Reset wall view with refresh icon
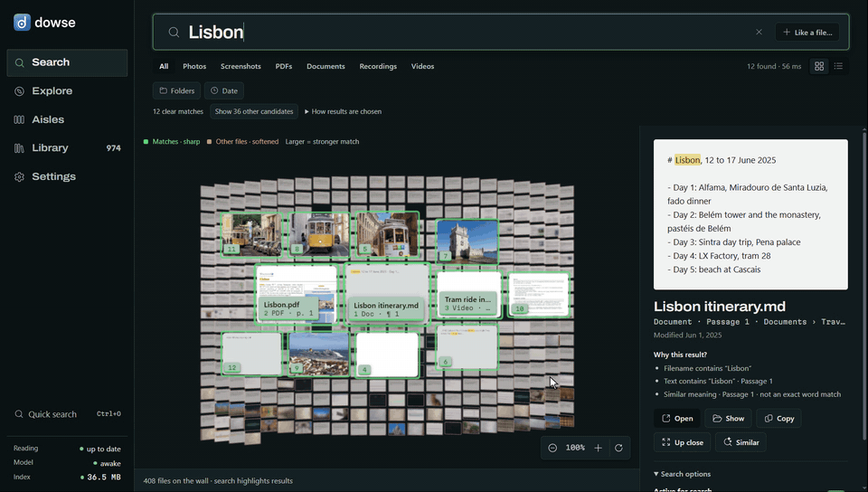Viewport: 868px width, 492px height. point(618,448)
